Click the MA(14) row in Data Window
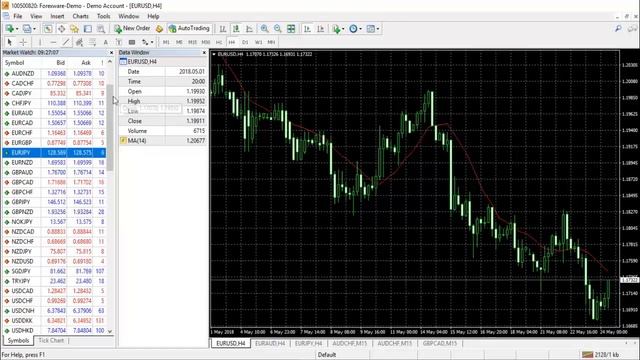640x360 pixels. pyautogui.click(x=163, y=140)
